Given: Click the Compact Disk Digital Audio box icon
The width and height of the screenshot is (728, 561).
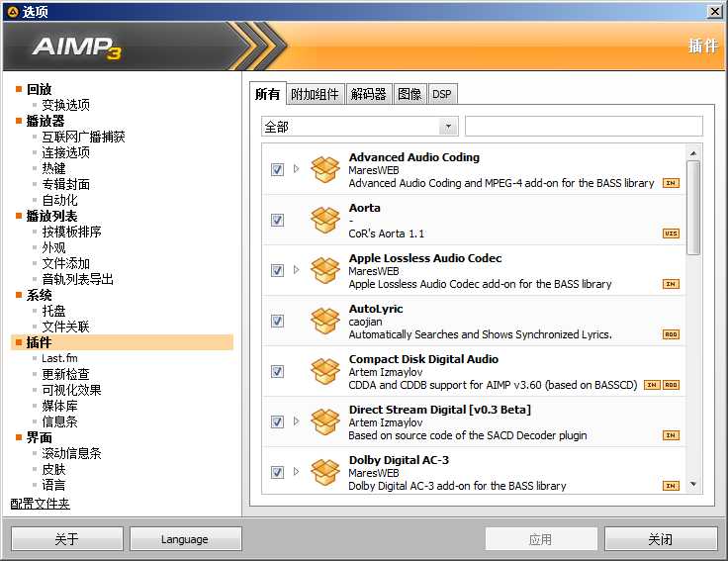Looking at the screenshot, I should click(x=325, y=371).
